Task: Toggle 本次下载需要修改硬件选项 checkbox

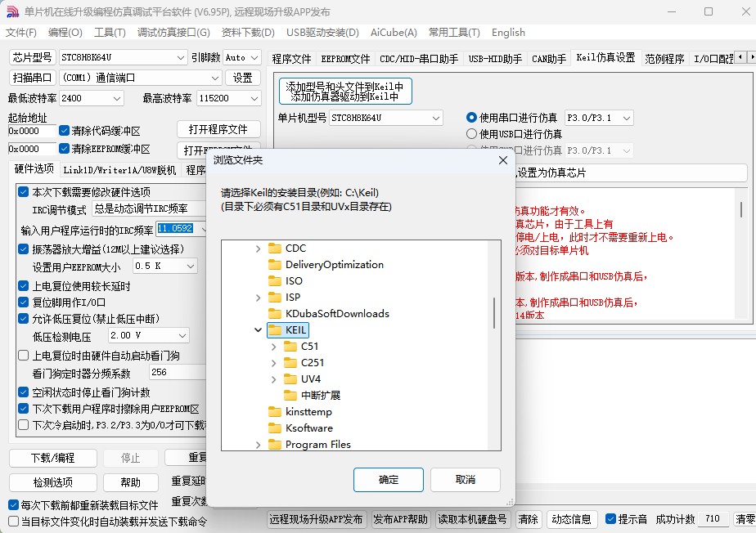Action: (x=23, y=192)
